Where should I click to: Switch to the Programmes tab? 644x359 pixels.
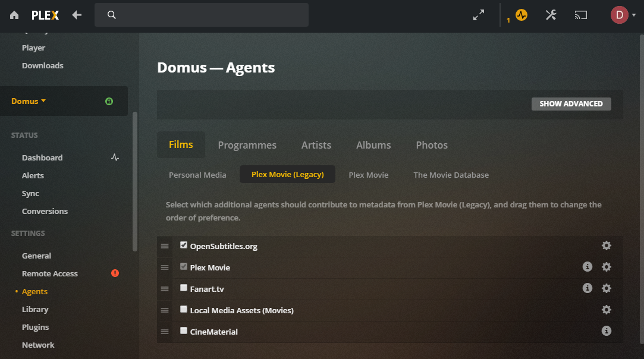tap(247, 145)
